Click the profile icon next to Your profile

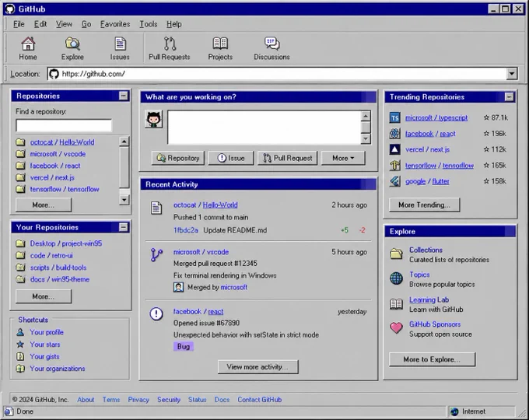(x=20, y=332)
